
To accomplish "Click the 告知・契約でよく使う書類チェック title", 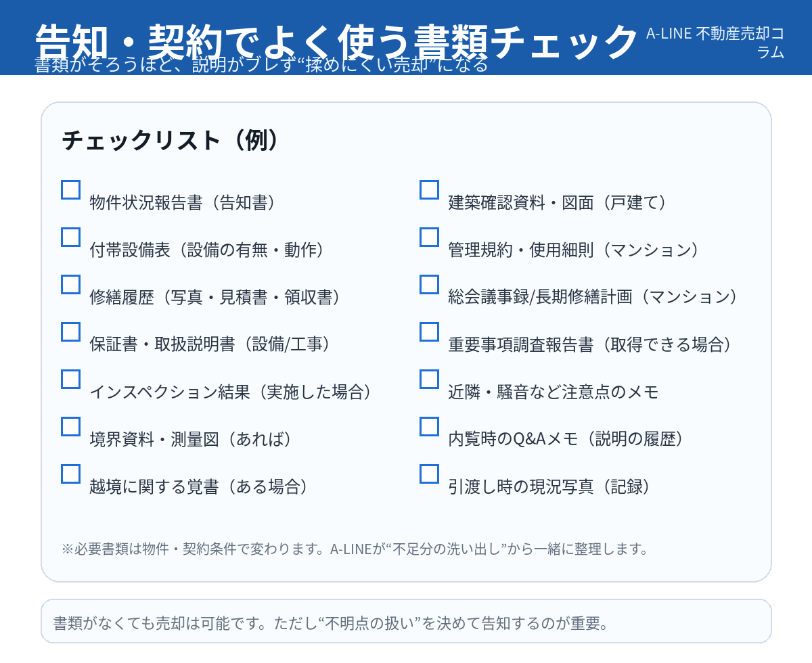I will 336,41.
